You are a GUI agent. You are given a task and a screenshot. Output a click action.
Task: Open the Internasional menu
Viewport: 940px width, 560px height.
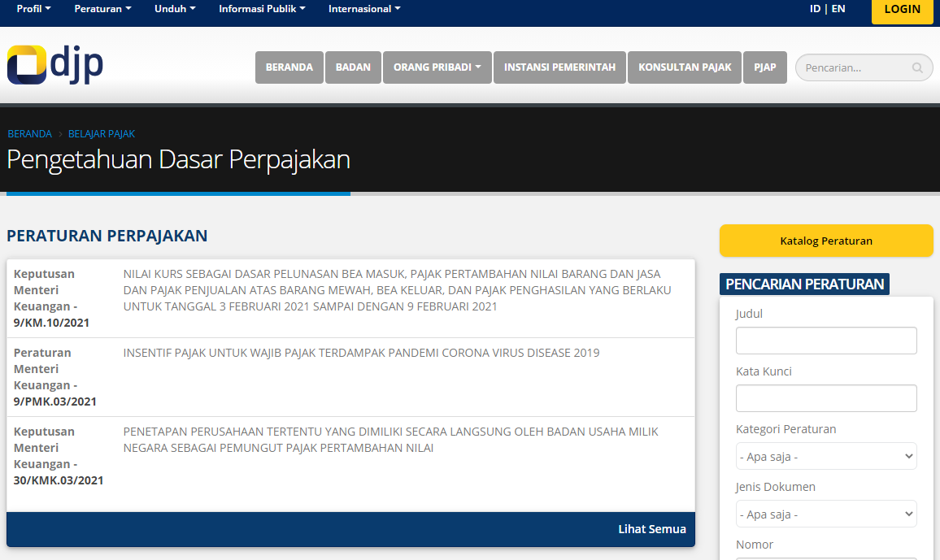coord(364,9)
